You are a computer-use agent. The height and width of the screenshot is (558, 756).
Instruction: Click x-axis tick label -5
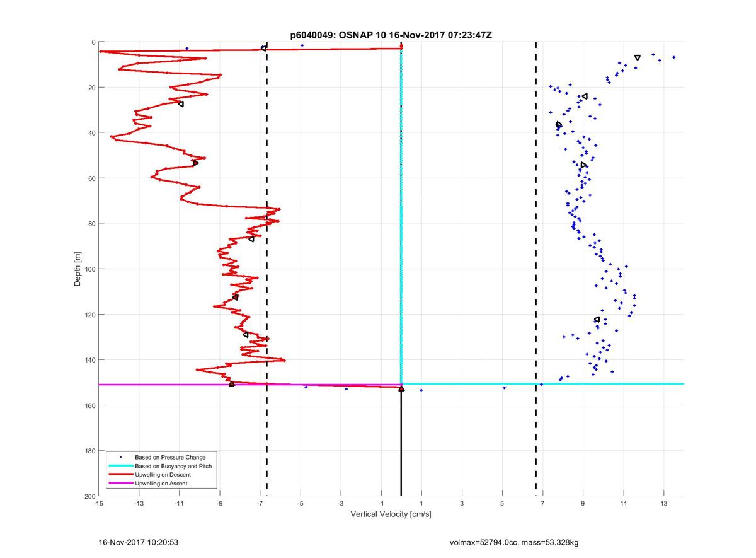(301, 504)
